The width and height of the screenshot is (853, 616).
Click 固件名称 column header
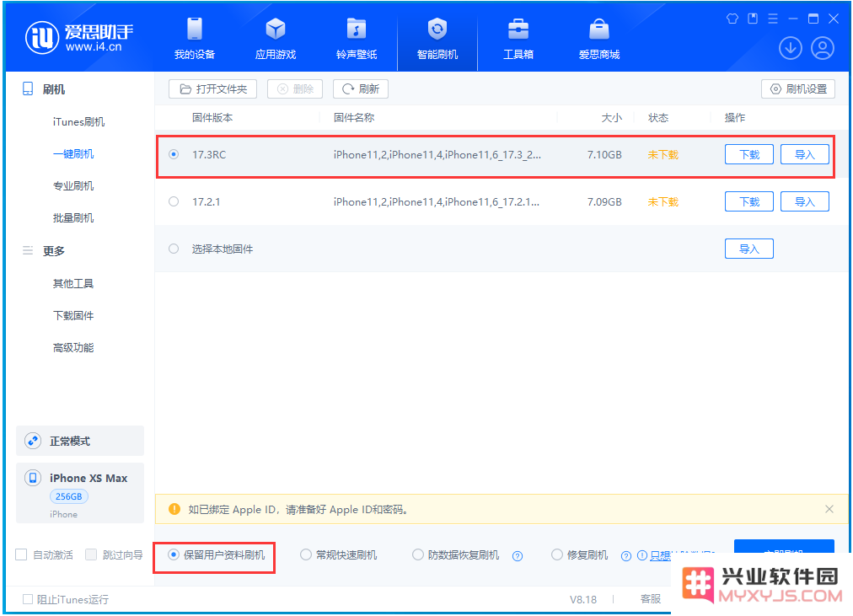point(354,117)
